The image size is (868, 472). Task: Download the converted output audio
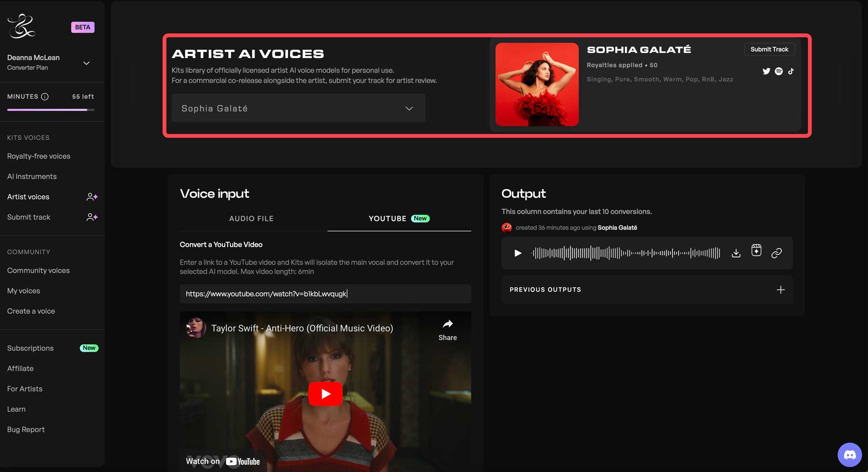736,253
